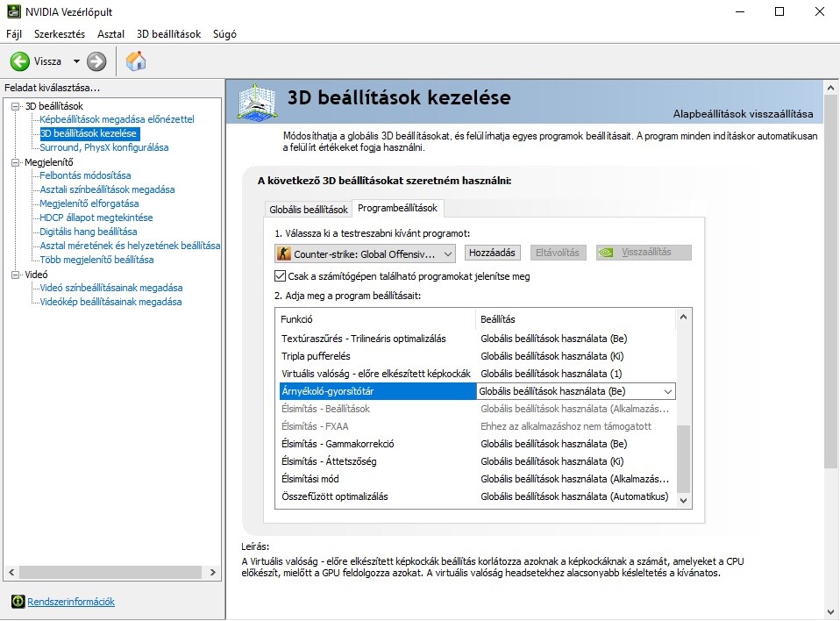Click the Home icon in toolbar
This screenshot has height=621, width=840.
point(136,61)
